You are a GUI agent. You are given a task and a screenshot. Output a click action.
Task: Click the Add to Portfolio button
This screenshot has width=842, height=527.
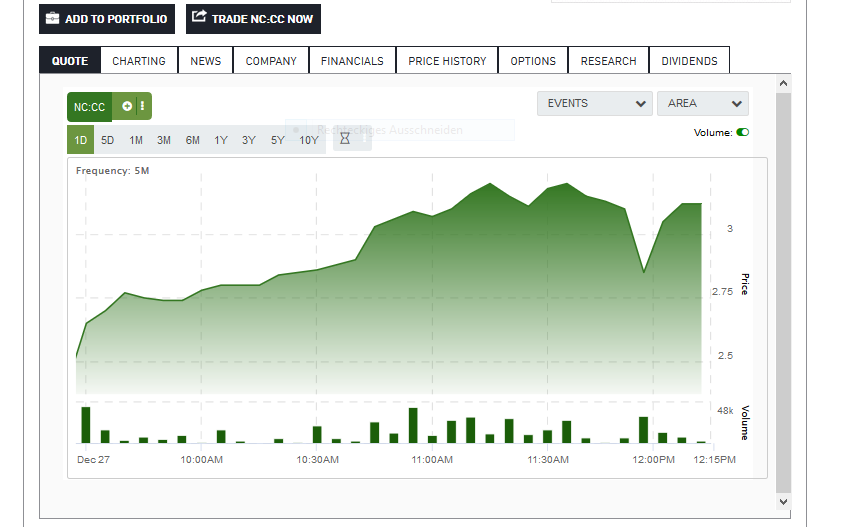coord(107,19)
